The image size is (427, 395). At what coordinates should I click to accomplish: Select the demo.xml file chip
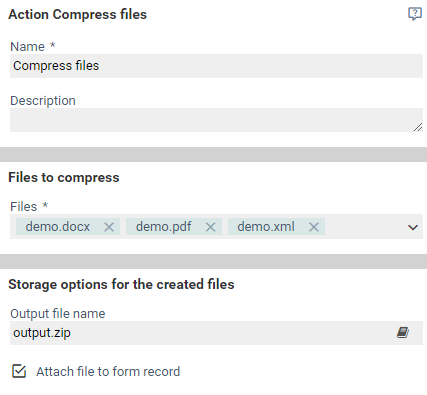click(266, 227)
